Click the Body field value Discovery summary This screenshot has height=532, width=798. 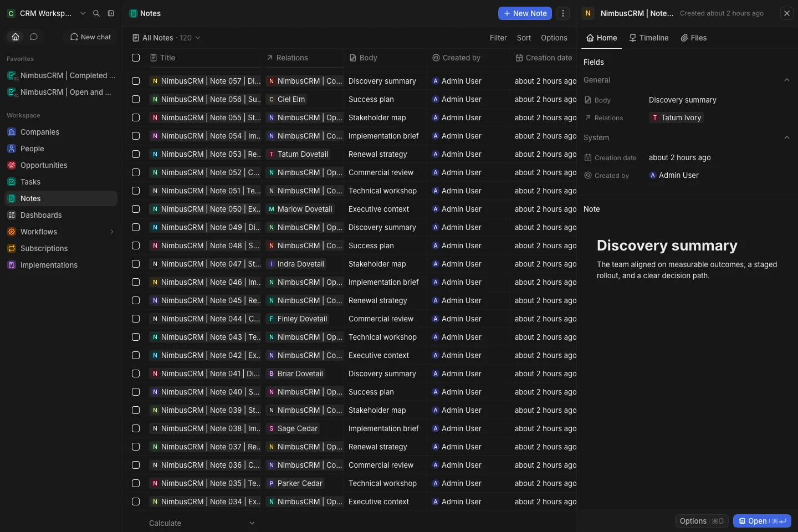pos(682,100)
